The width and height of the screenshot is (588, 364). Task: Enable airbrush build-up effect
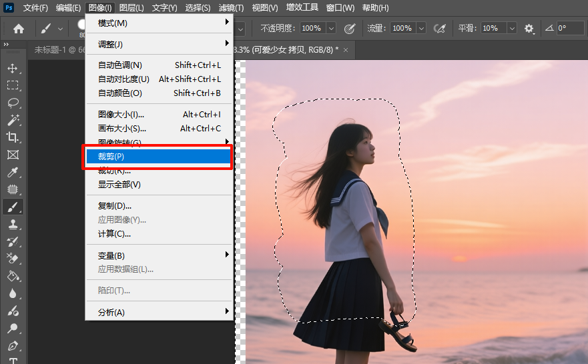click(439, 29)
